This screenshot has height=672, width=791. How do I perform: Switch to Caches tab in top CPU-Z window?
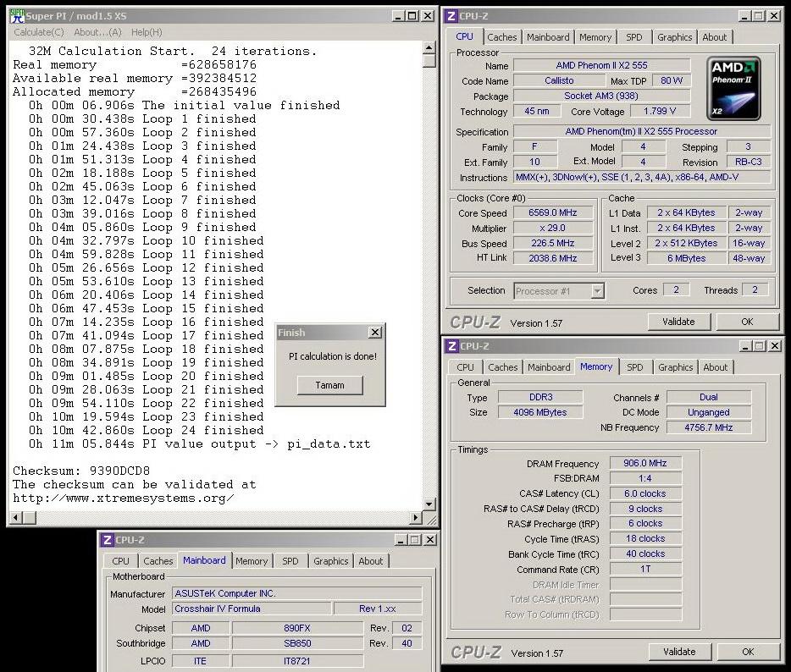point(501,37)
